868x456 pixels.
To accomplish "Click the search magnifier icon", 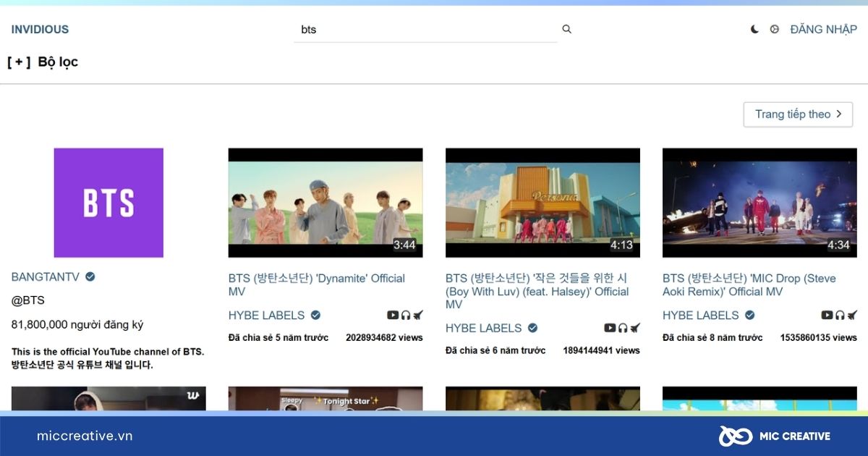I will pyautogui.click(x=566, y=28).
